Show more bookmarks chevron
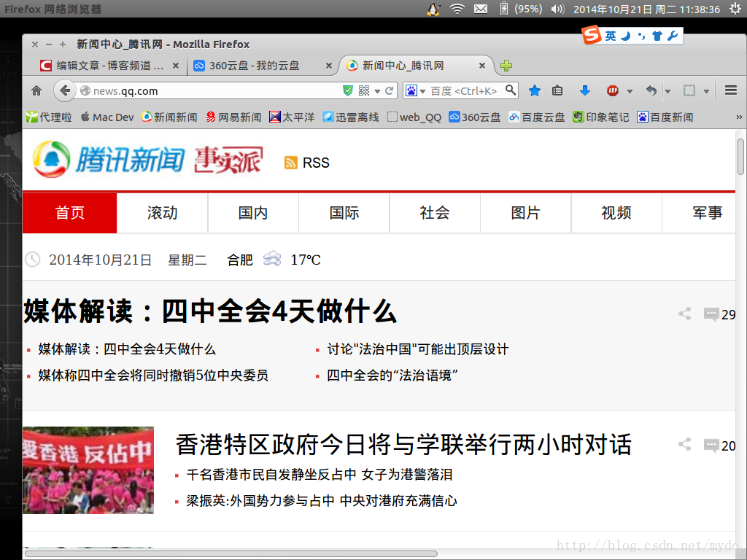Image resolution: width=747 pixels, height=560 pixels. tap(739, 117)
